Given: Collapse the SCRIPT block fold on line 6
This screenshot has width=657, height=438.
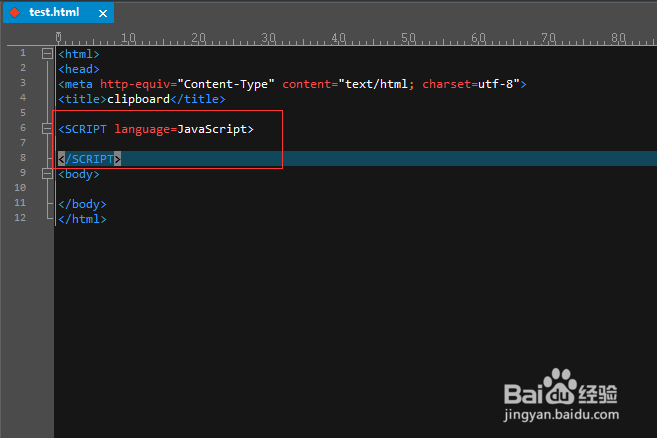Looking at the screenshot, I should (x=47, y=129).
